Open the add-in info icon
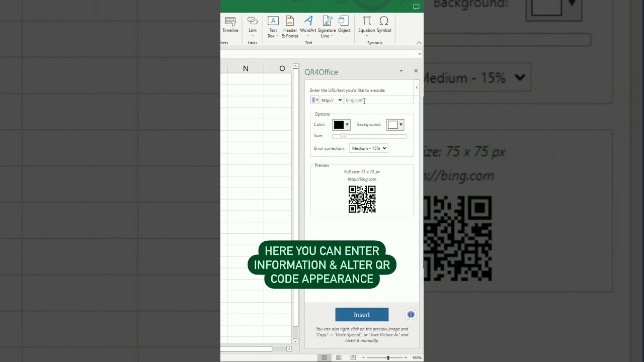644x362 pixels. pos(411,315)
